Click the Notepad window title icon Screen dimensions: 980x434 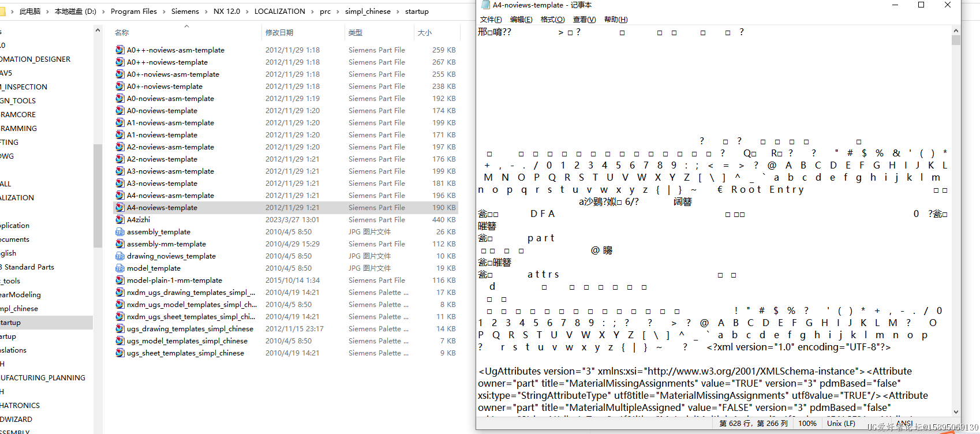485,5
